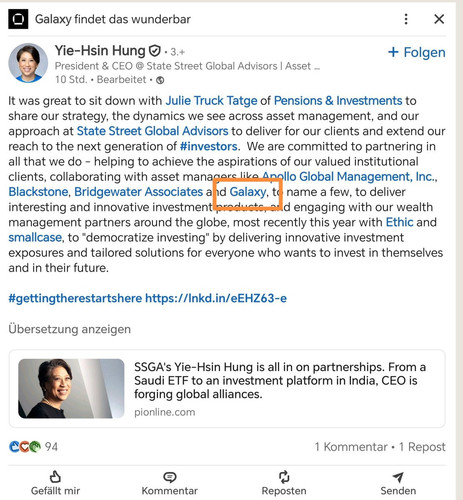Open the lnkd.in/eEHZ63-e URL

click(x=216, y=298)
